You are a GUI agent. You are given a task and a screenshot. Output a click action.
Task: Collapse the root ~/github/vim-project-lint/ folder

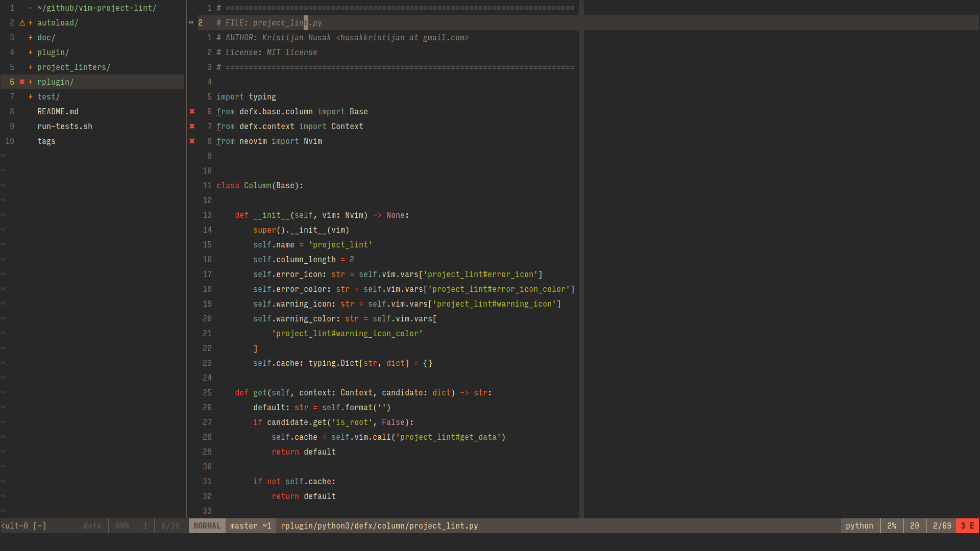click(31, 8)
